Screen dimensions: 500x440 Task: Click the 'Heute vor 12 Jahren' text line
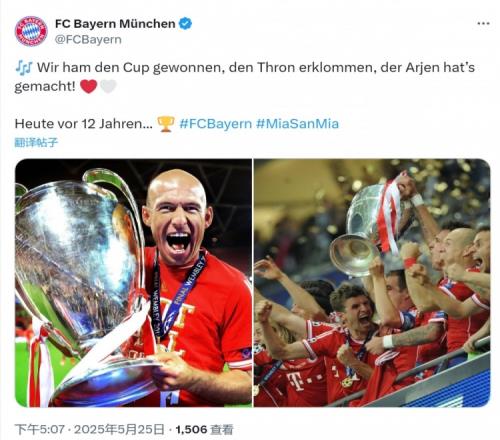tap(84, 124)
